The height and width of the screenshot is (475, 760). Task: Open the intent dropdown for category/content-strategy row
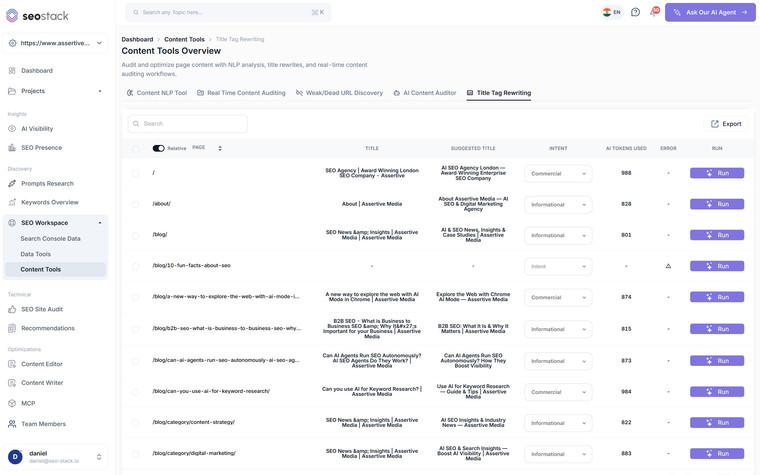coord(558,423)
